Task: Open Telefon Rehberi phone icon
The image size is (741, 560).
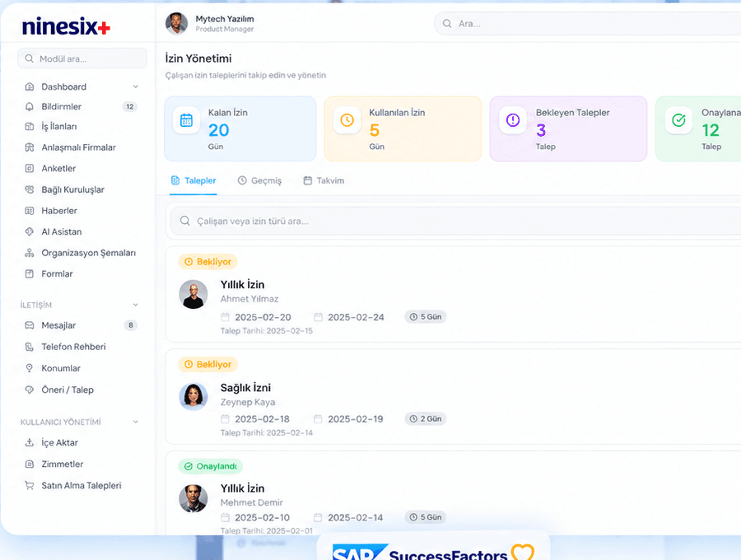Action: [30, 347]
